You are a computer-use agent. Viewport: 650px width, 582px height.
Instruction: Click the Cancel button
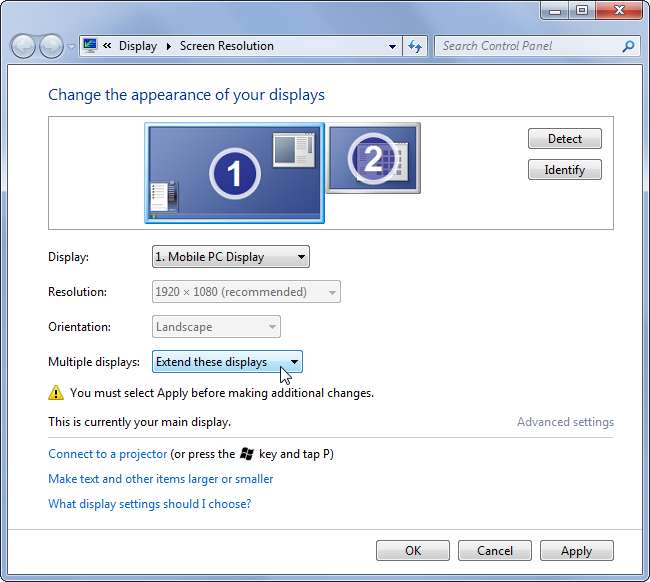click(494, 550)
